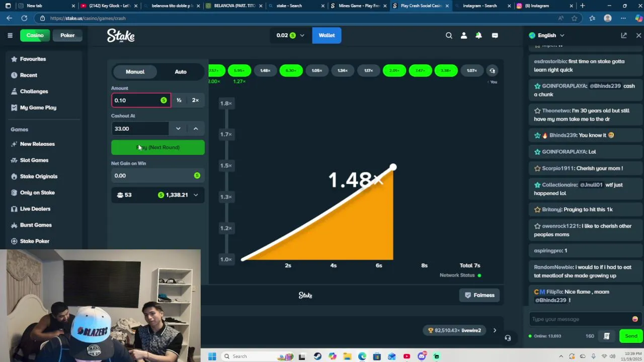644x362 pixels.
Task: Switch to the Poker section
Action: 67,35
